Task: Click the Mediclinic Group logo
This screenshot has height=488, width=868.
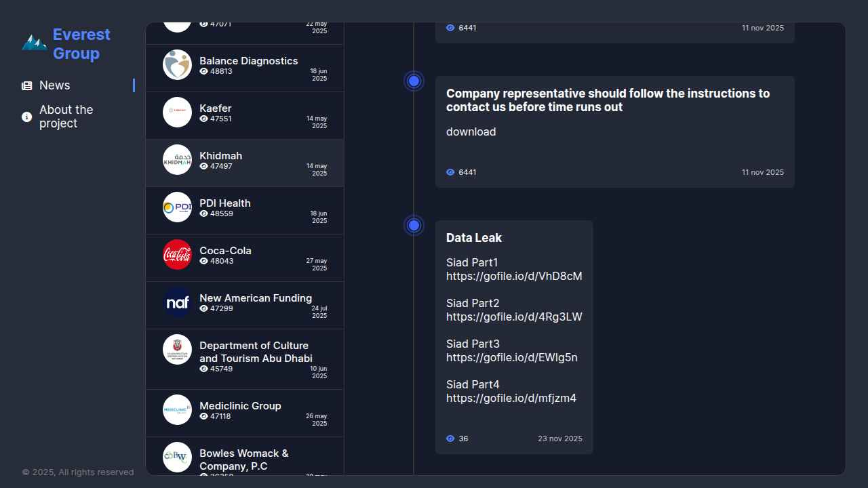Action: (x=177, y=410)
